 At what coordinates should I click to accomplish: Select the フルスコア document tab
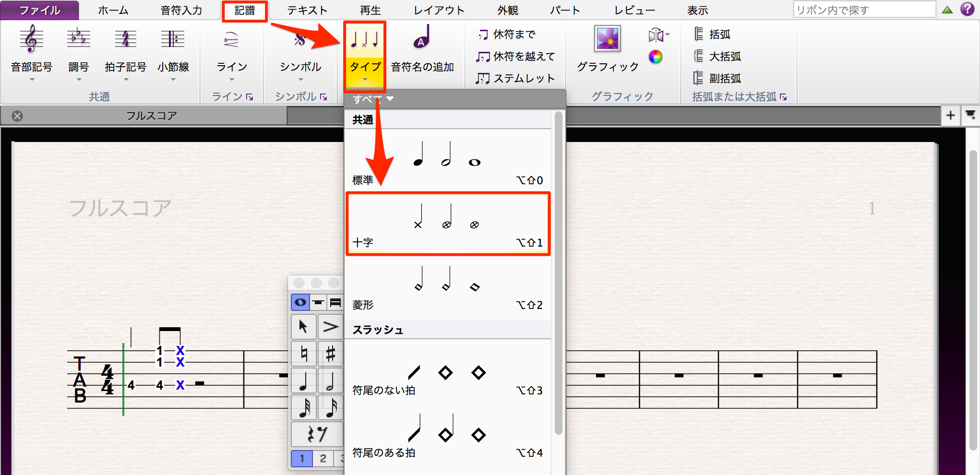(151, 116)
